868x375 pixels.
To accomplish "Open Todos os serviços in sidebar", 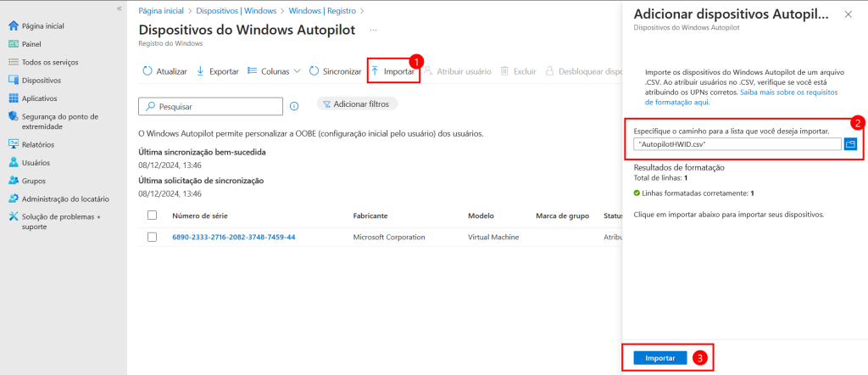I will point(44,62).
